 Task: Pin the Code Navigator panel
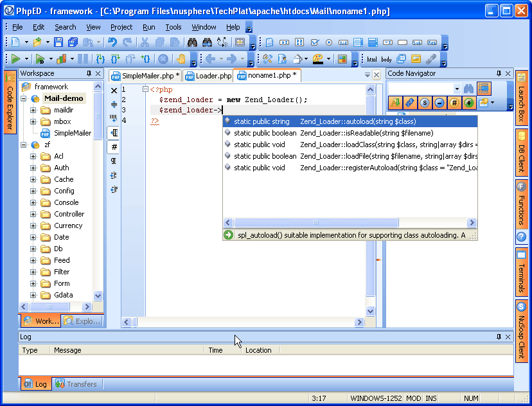499,73
